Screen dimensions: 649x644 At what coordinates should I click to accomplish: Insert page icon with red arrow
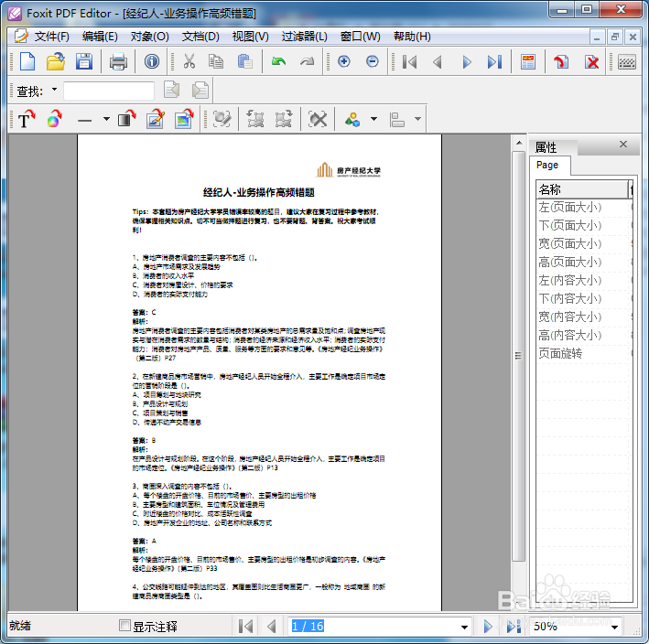click(x=562, y=62)
